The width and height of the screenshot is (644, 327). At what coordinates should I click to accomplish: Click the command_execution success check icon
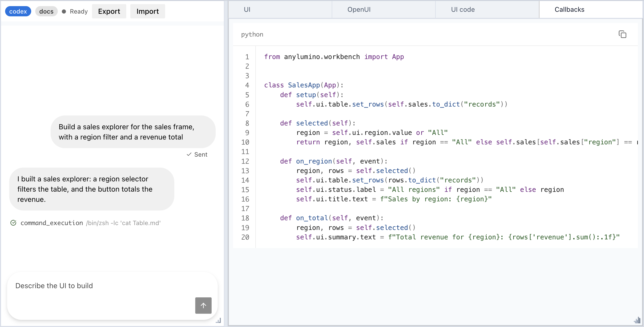click(x=13, y=223)
